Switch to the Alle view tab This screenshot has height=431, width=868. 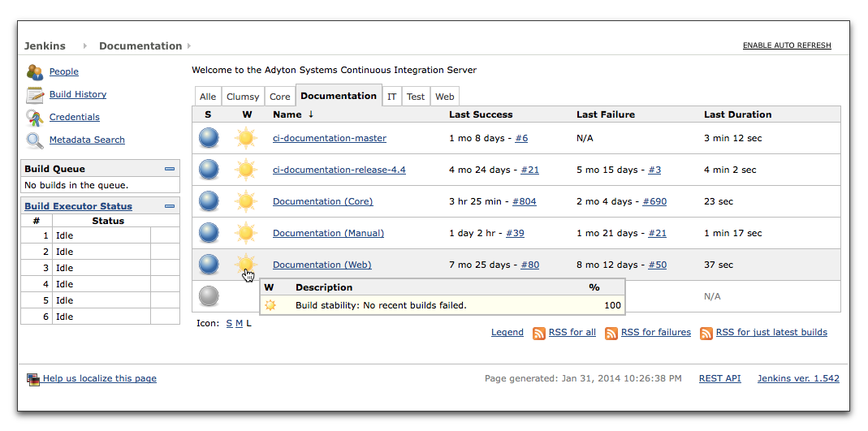click(208, 97)
